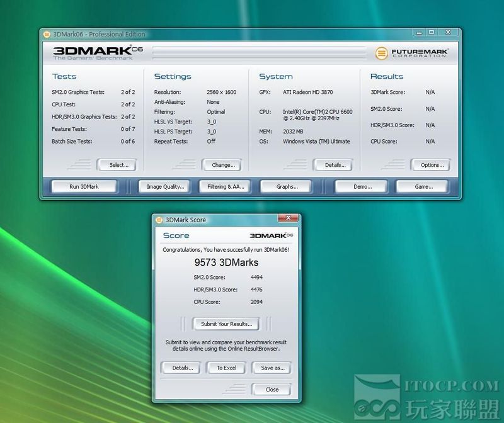This screenshot has height=423, width=504.
Task: Launch the Game... mode
Action: tap(423, 186)
